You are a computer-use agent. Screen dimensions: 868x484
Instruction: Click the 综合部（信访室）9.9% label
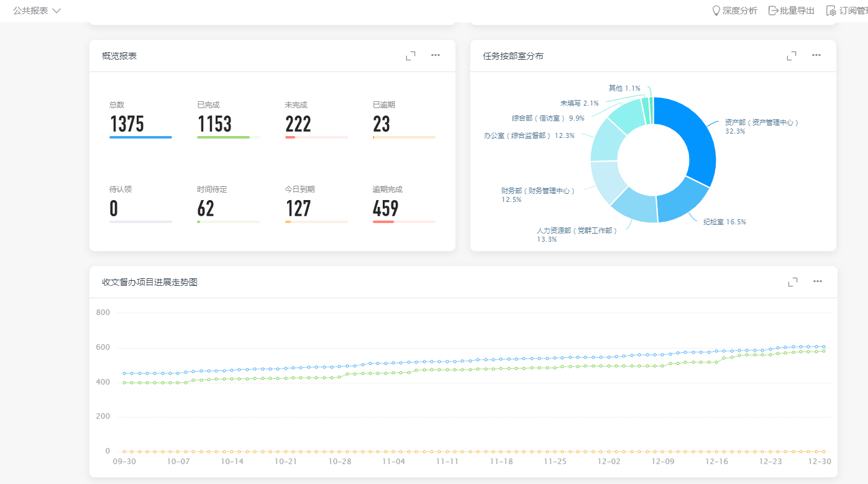548,118
